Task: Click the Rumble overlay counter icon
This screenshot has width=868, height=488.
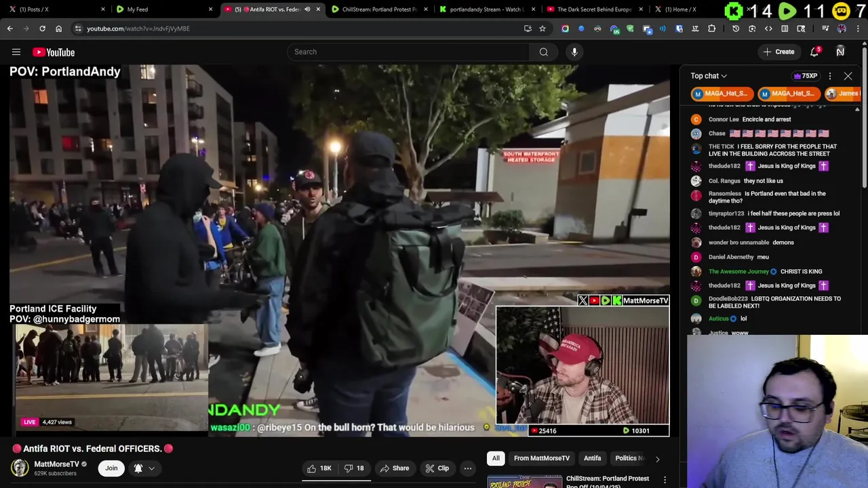Action: coord(787,11)
